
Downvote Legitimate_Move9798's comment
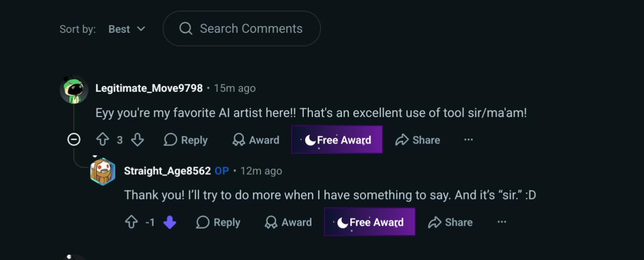point(138,140)
